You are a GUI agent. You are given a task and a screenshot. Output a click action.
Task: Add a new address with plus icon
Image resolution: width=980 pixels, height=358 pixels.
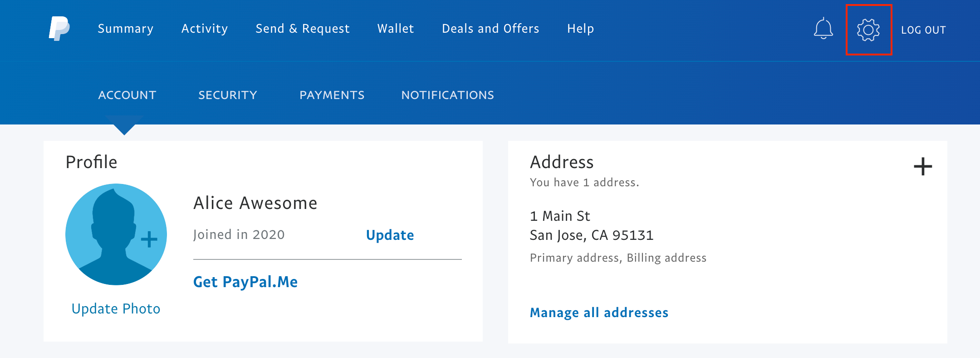point(922,166)
